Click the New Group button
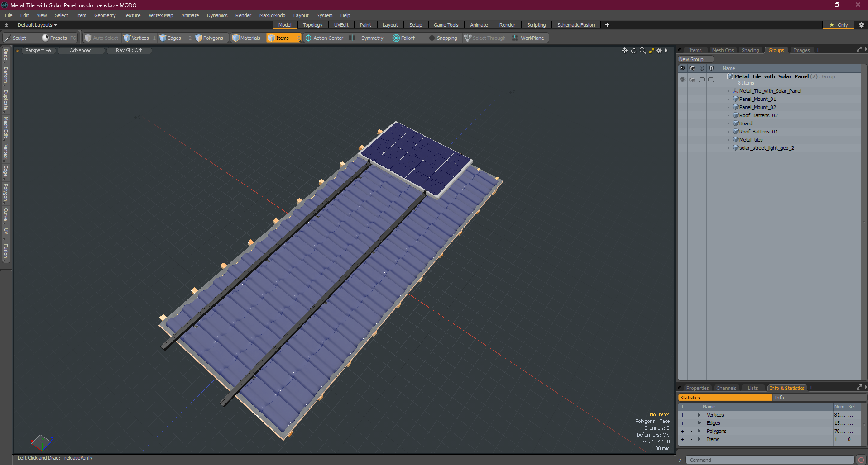 pos(695,59)
